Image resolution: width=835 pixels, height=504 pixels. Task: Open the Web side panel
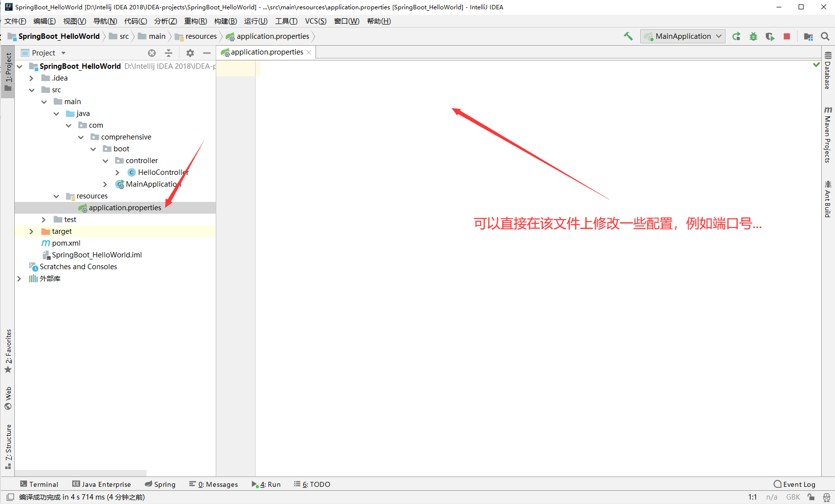point(8,398)
